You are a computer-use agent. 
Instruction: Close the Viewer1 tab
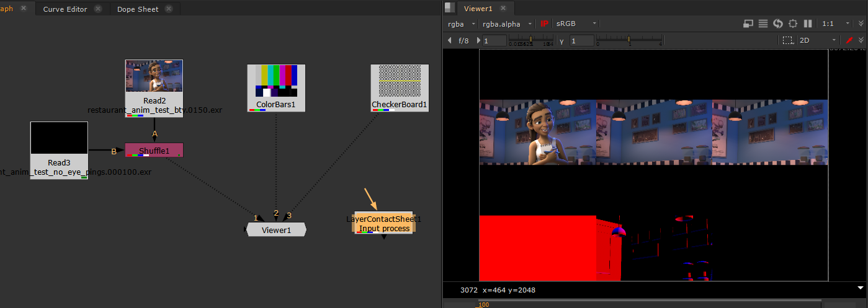click(503, 9)
